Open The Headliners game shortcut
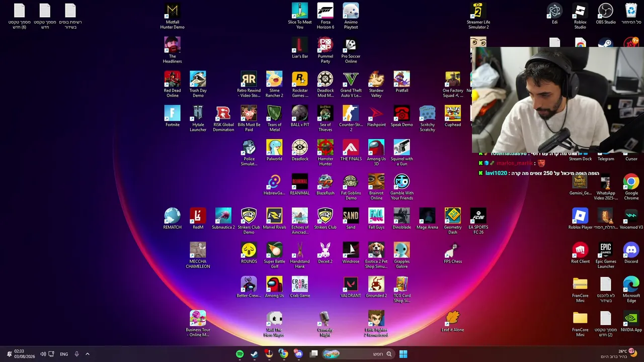Screen dimensions: 644x362 172,50
